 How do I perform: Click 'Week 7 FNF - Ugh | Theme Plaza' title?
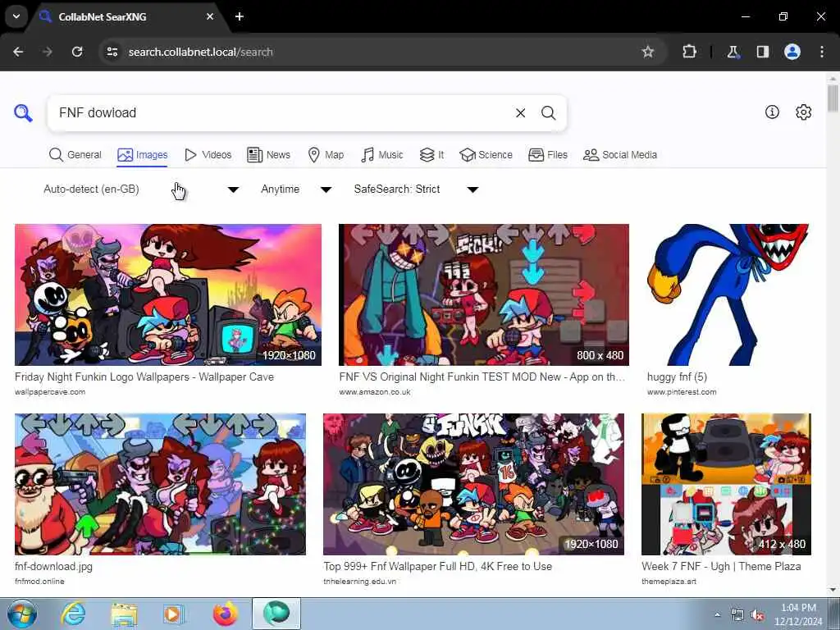721,566
